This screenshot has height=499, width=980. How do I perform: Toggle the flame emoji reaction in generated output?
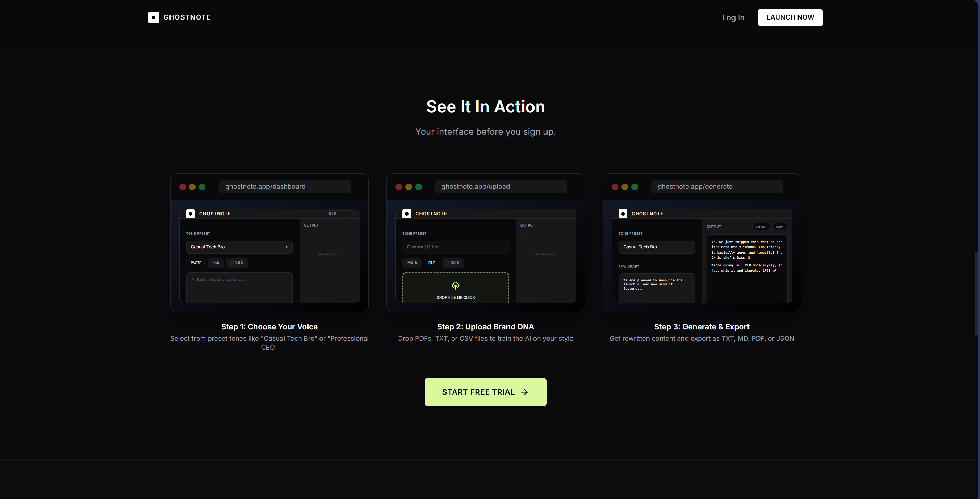(x=749, y=258)
